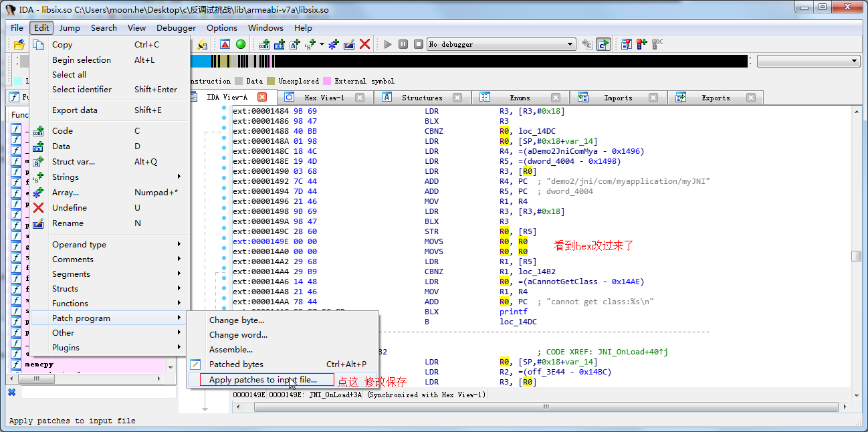Click the highlighted green-arrow debugger toolbar icon
The height and width of the screenshot is (432, 868).
(603, 44)
